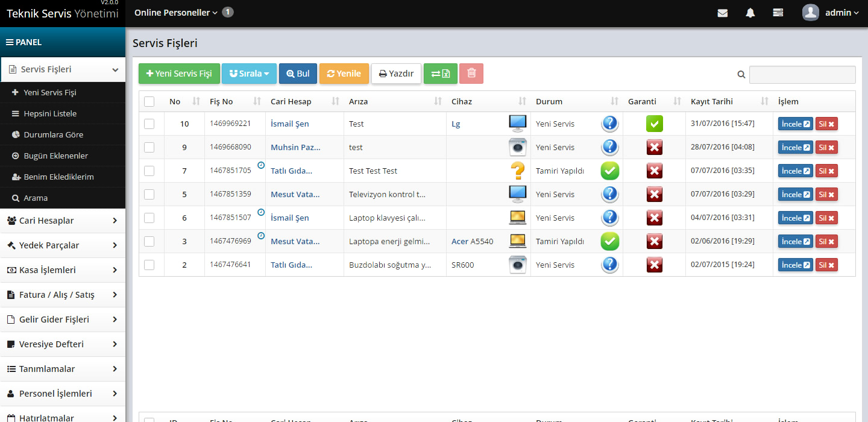Check the box for row No 5

(x=149, y=194)
